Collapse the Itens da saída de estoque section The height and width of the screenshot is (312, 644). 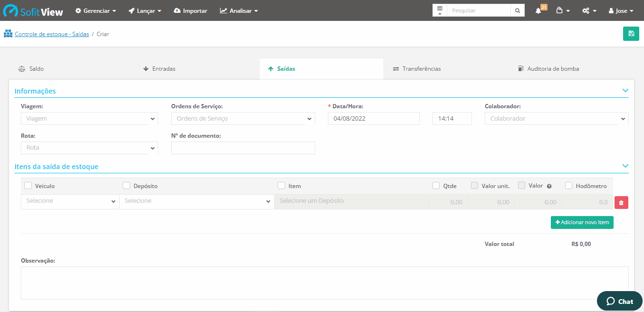click(625, 166)
